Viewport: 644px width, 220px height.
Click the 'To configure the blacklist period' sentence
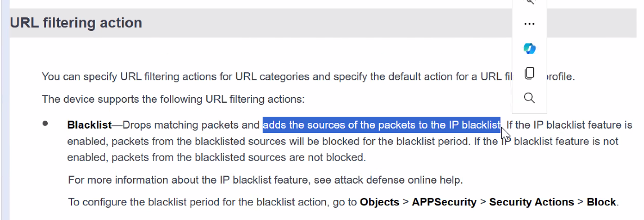[343, 202]
